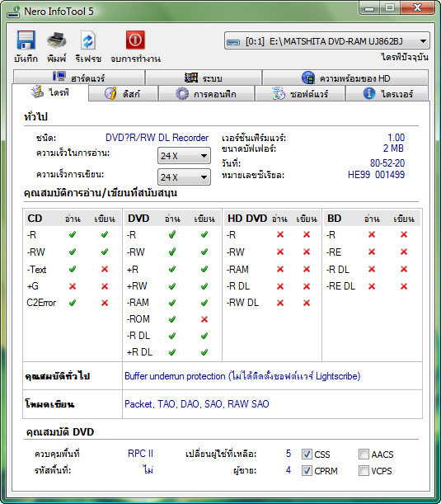
Task: Toggle the AACS checkbox
Action: pyautogui.click(x=364, y=455)
